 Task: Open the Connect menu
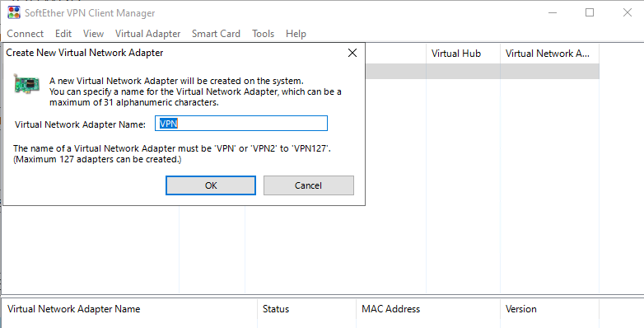[x=25, y=34]
